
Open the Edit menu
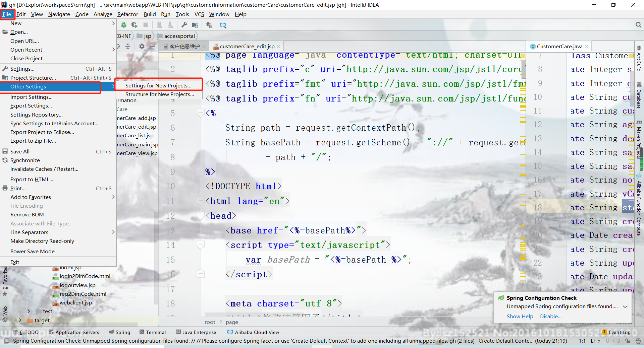pos(21,14)
